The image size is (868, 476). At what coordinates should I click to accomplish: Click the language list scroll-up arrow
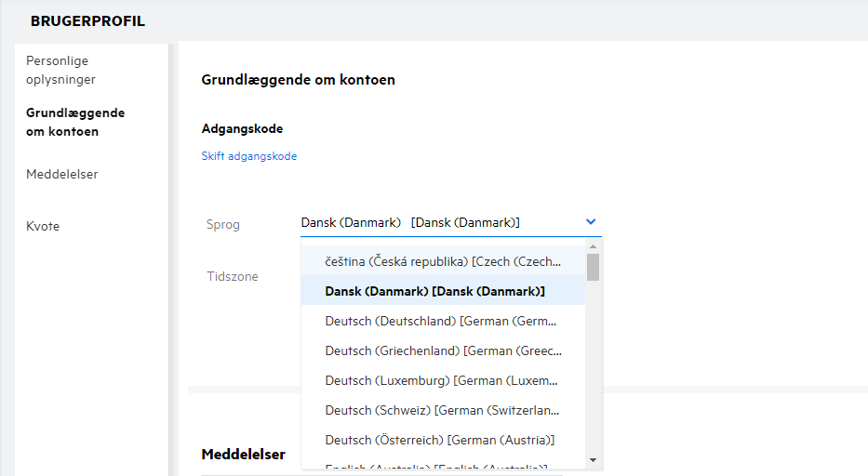(x=593, y=246)
